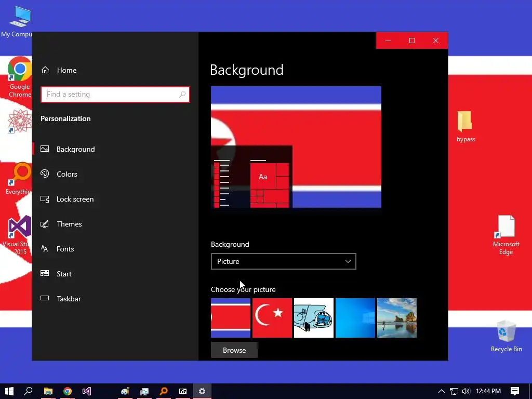Open the paint palette app in taskbar
The width and height of the screenshot is (532, 399).
[125, 391]
